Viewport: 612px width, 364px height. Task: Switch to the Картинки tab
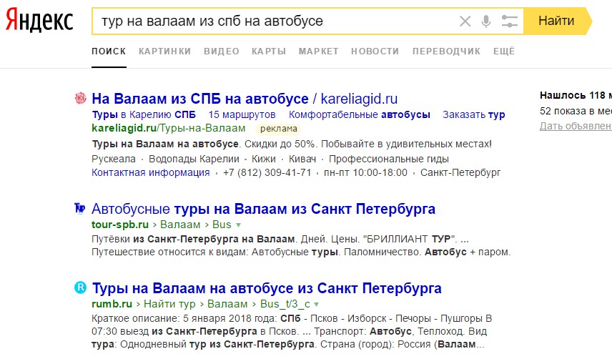point(164,51)
